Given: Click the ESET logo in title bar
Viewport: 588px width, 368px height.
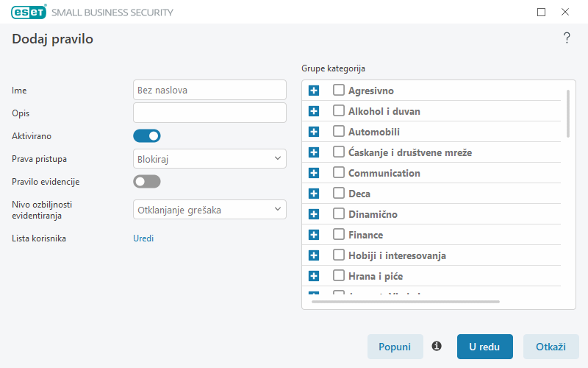Looking at the screenshot, I should [29, 12].
